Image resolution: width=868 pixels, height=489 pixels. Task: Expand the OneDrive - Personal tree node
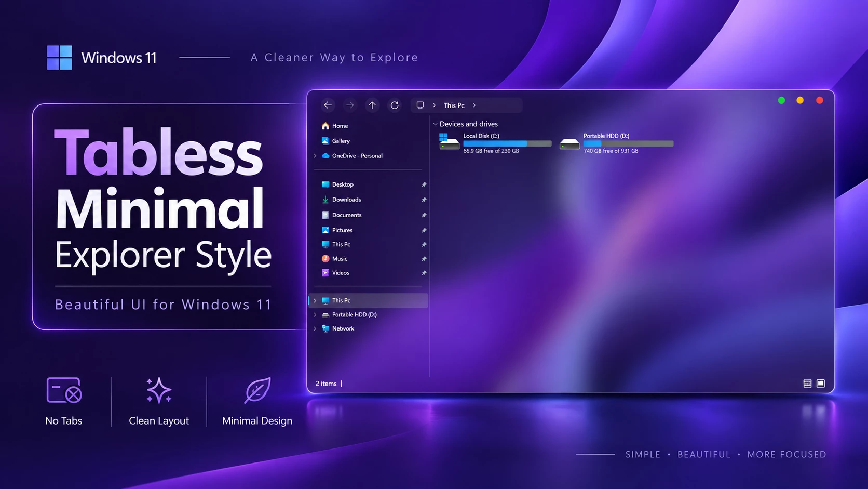tap(315, 156)
